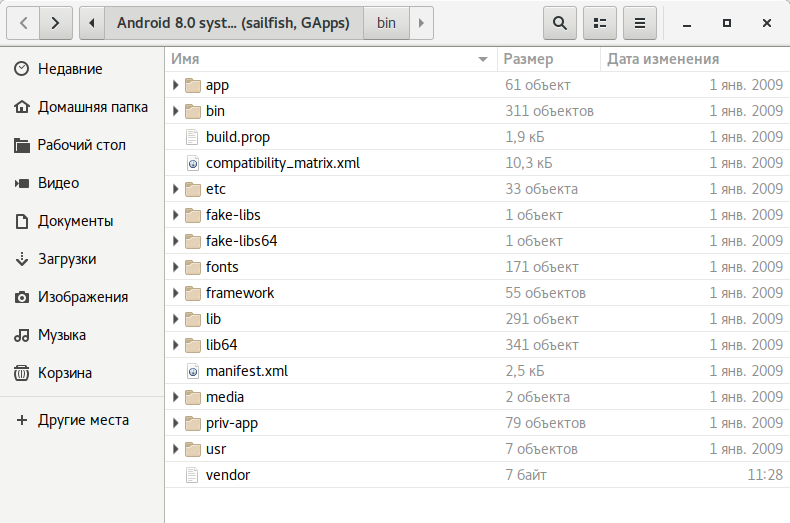Select the lib folder name
The height and width of the screenshot is (523, 790).
point(213,319)
